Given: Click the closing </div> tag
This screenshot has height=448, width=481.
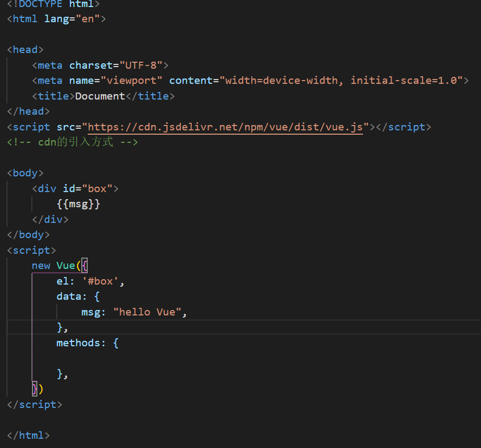Looking at the screenshot, I should tap(50, 220).
